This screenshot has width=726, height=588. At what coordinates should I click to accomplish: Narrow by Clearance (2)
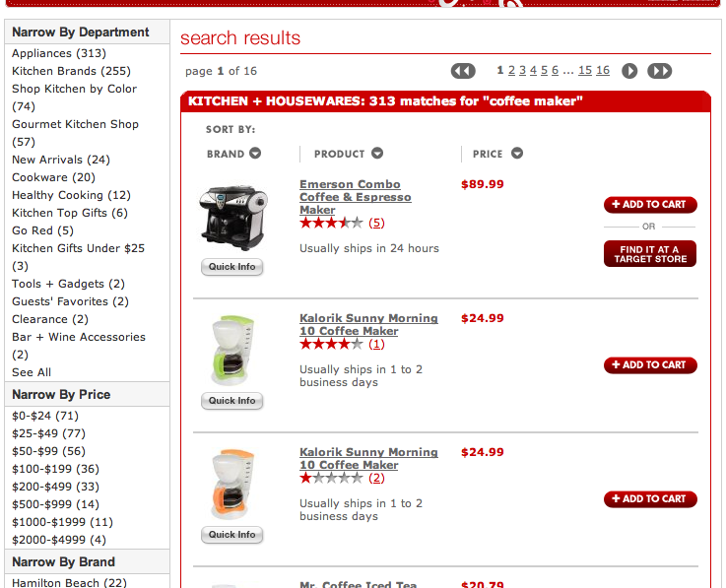coord(50,319)
